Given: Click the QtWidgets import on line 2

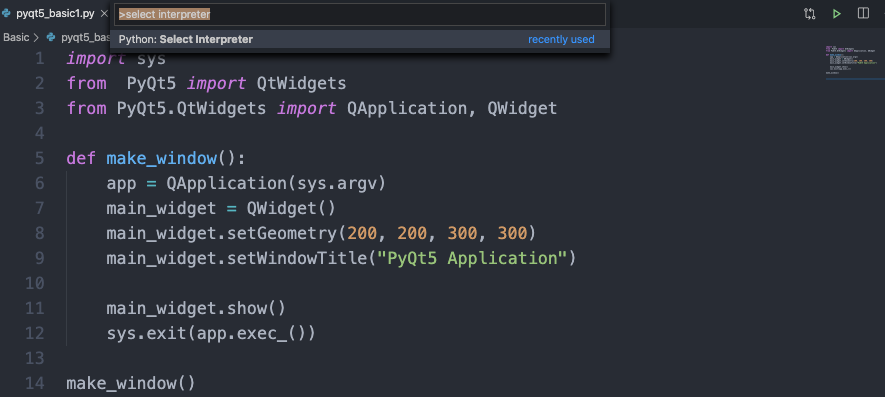Looking at the screenshot, I should (x=301, y=84).
